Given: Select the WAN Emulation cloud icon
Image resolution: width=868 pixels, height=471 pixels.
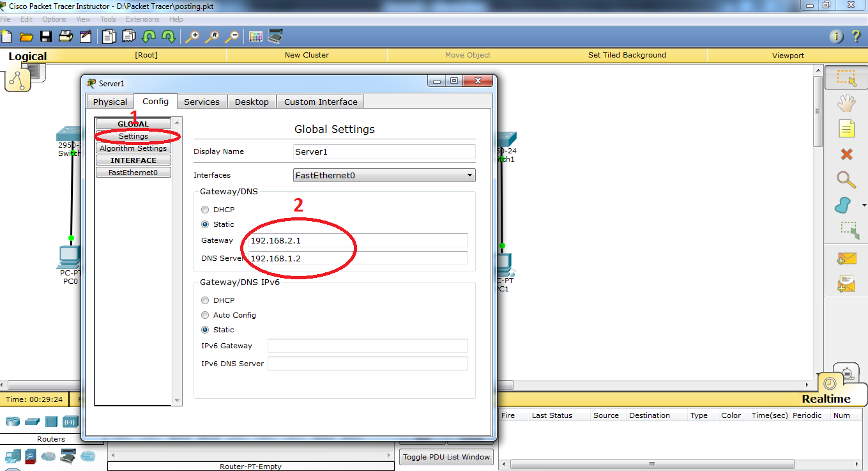Looking at the screenshot, I should 49,456.
